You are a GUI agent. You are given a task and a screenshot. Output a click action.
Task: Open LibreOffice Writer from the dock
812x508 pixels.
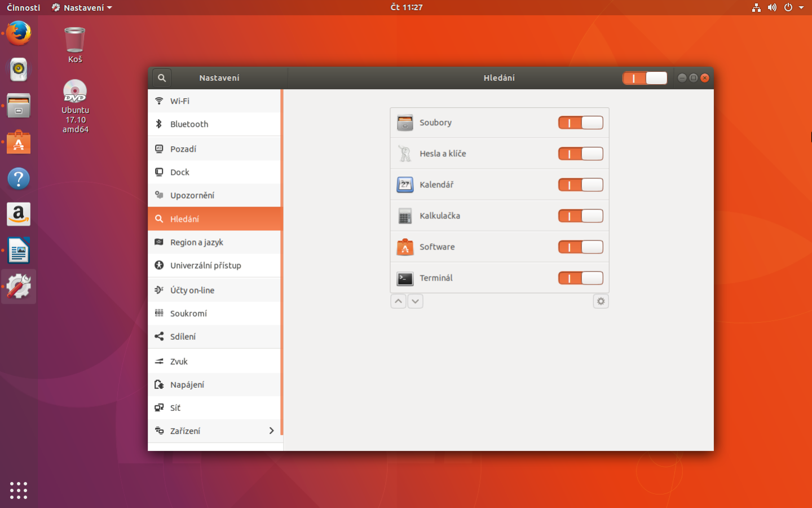pos(19,251)
